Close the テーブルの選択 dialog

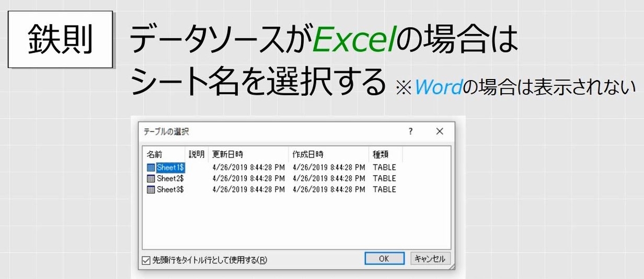tap(440, 131)
